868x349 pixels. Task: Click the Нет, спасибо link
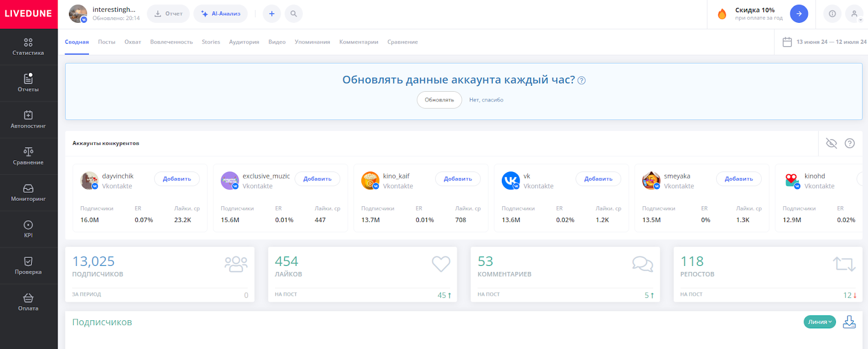[486, 100]
